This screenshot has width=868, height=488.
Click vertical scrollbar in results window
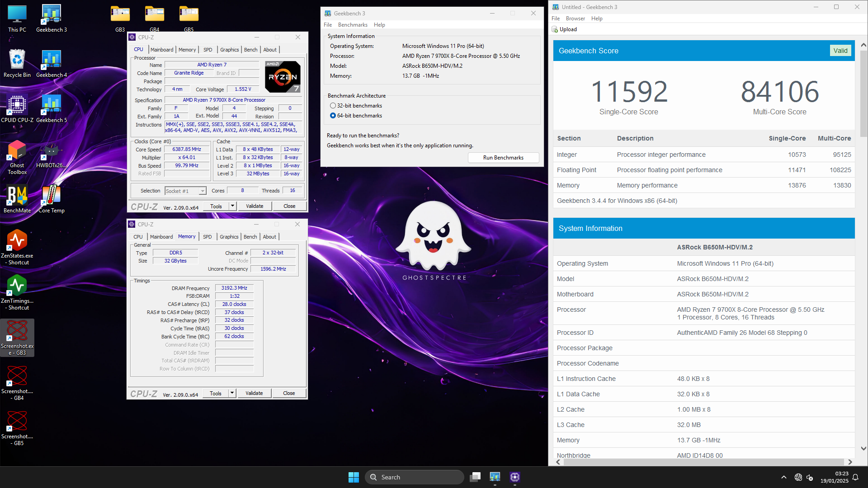tap(863, 95)
